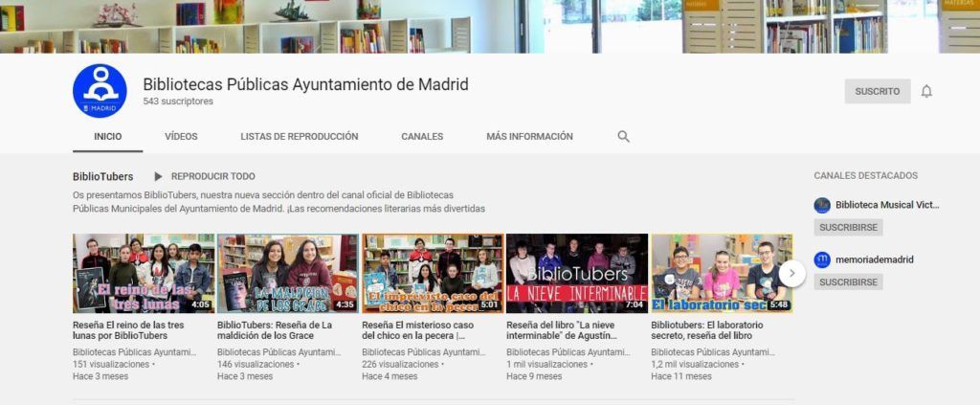
Task: Advance video carousel with right chevron
Action: pyautogui.click(x=791, y=273)
